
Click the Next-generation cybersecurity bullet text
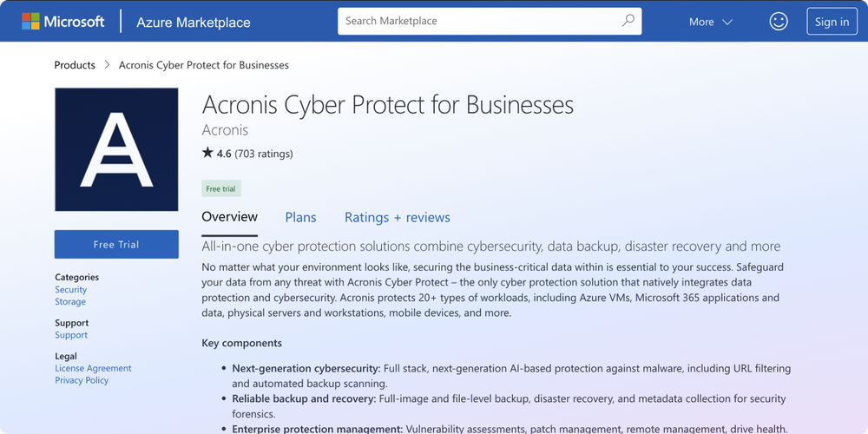(x=511, y=375)
